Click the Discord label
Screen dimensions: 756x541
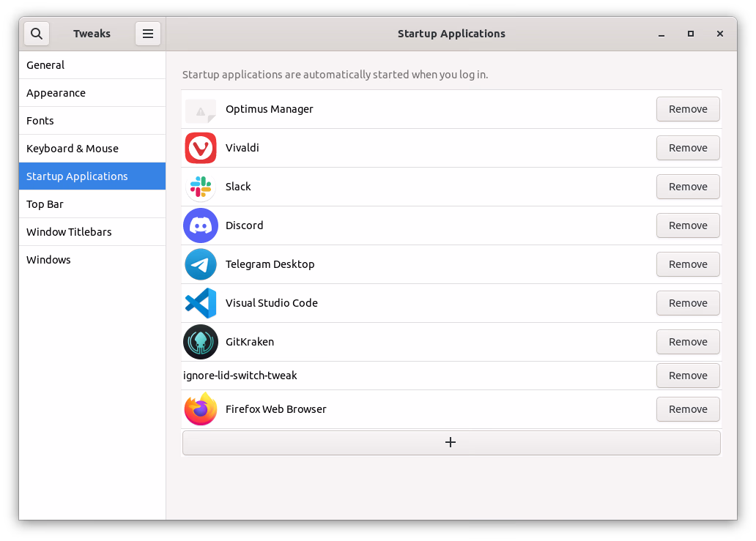click(x=245, y=225)
